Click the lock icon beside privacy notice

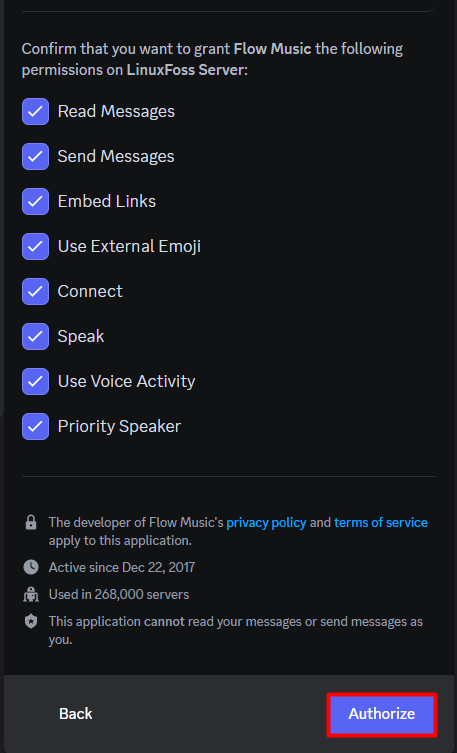click(31, 522)
